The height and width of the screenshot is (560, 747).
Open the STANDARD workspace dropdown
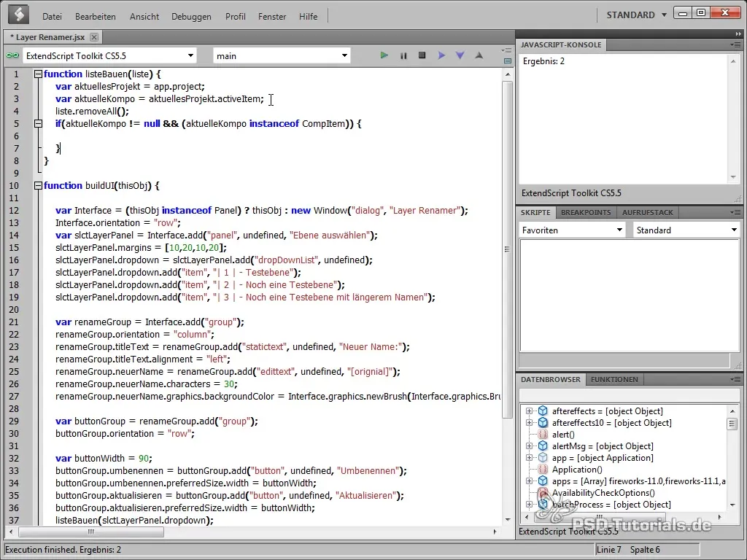click(x=636, y=15)
